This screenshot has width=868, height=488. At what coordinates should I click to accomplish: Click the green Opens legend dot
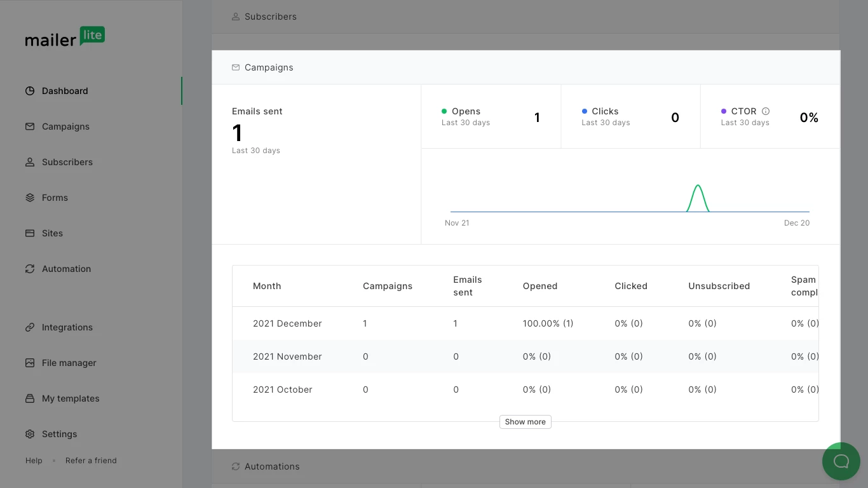coord(444,111)
